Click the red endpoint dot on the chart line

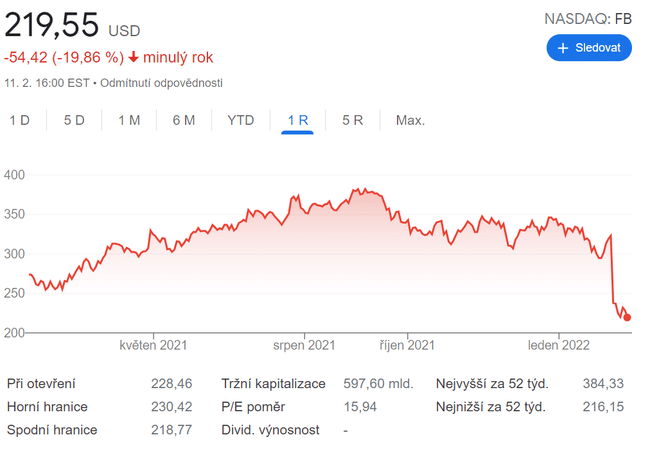coord(627,318)
